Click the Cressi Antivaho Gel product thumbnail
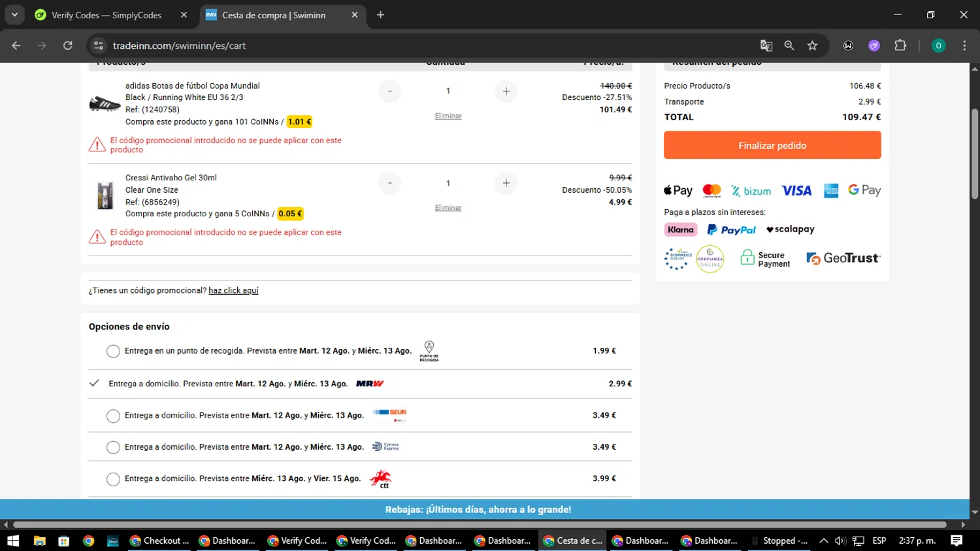The height and width of the screenshot is (551, 980). pos(105,196)
